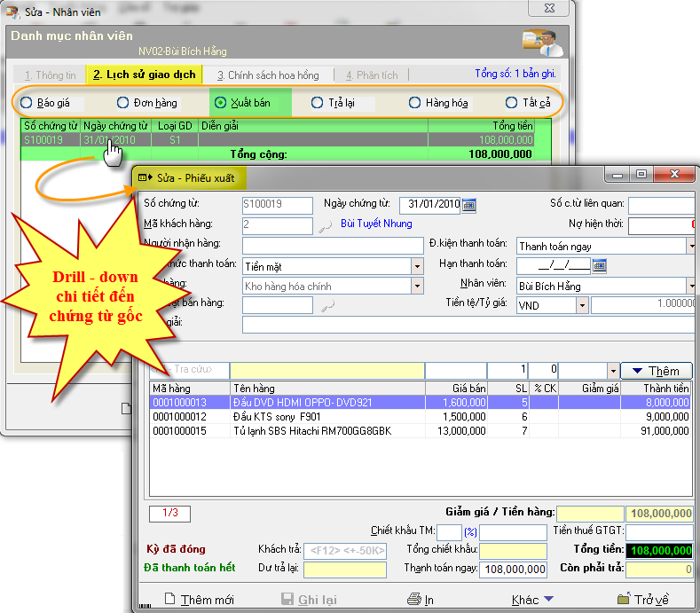Select the Trả lại radio button
Image resolution: width=700 pixels, height=613 pixels.
[x=317, y=103]
